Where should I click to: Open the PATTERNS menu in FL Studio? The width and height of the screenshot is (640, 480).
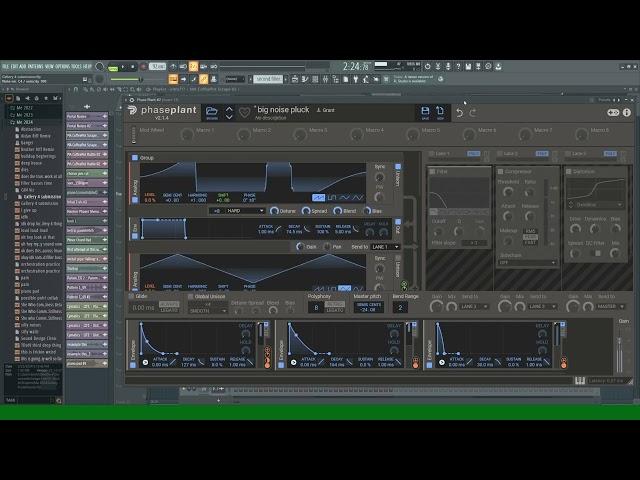(x=36, y=67)
